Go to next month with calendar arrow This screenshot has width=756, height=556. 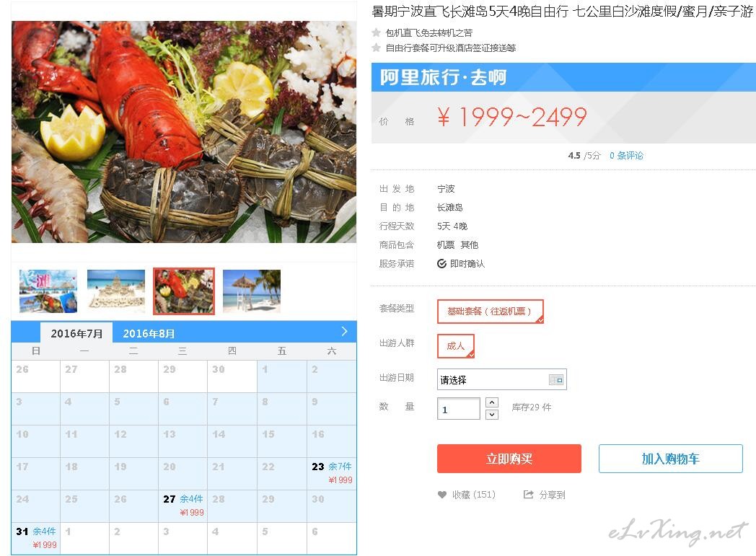click(344, 332)
